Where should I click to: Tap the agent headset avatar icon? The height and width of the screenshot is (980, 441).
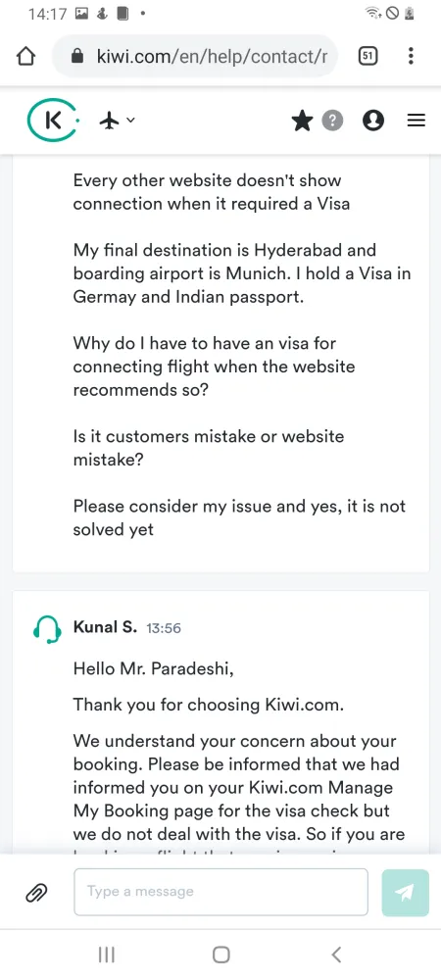[x=47, y=629]
